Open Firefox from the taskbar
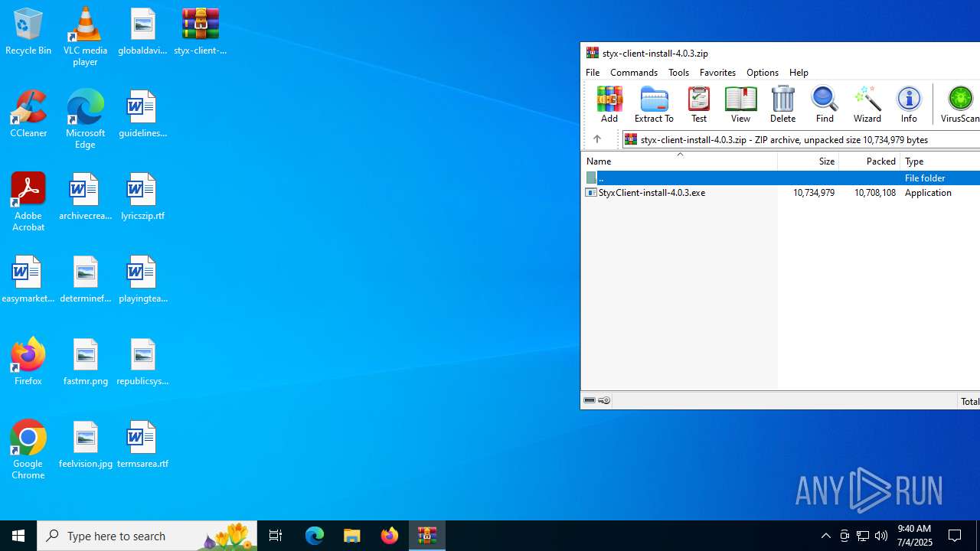The height and width of the screenshot is (551, 980). [390, 536]
